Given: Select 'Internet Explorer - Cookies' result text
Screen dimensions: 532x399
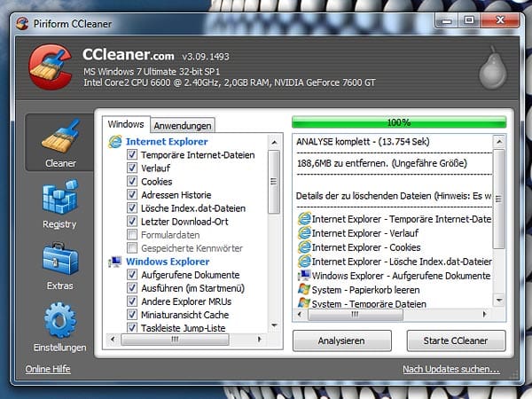Looking at the screenshot, I should pos(366,247).
